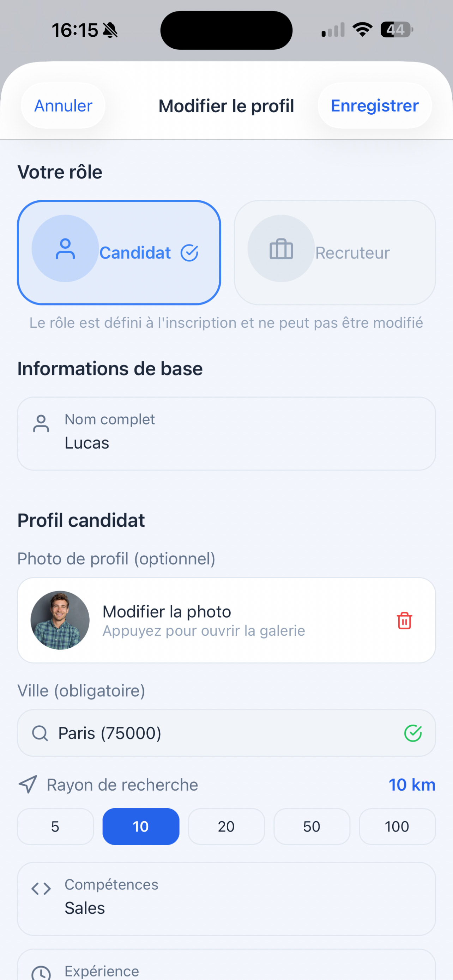
Task: Tap the red trash icon to delete photo
Action: (x=404, y=621)
